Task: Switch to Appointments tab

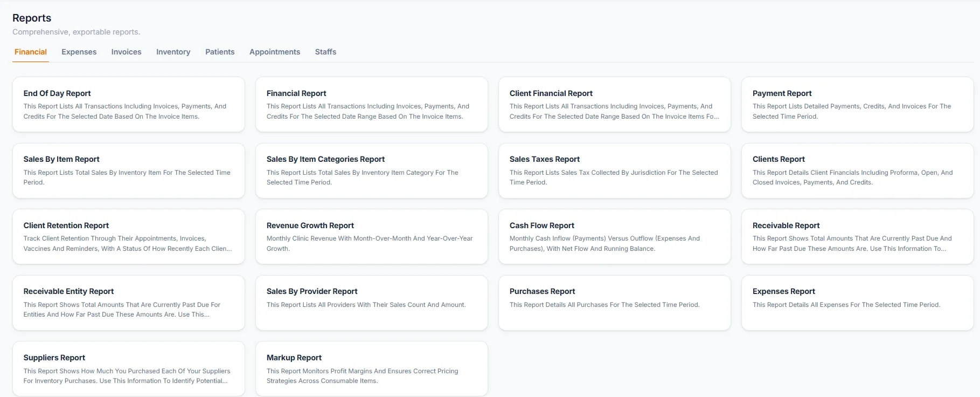Action: (275, 52)
